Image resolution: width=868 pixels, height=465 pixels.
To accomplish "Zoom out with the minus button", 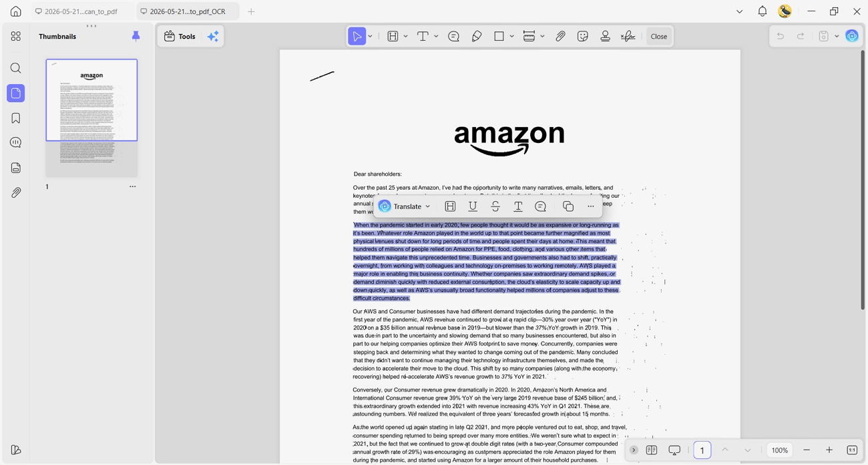I will (807, 450).
